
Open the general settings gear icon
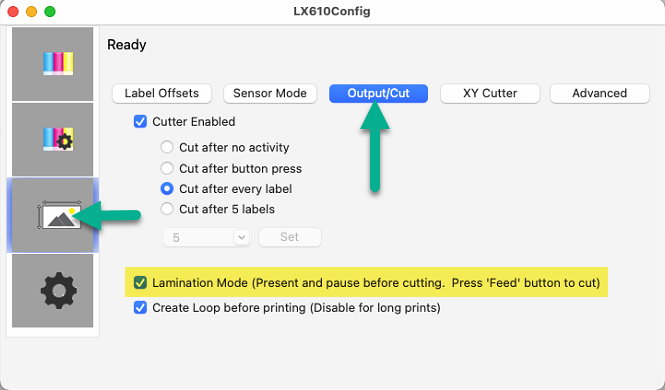coord(53,291)
